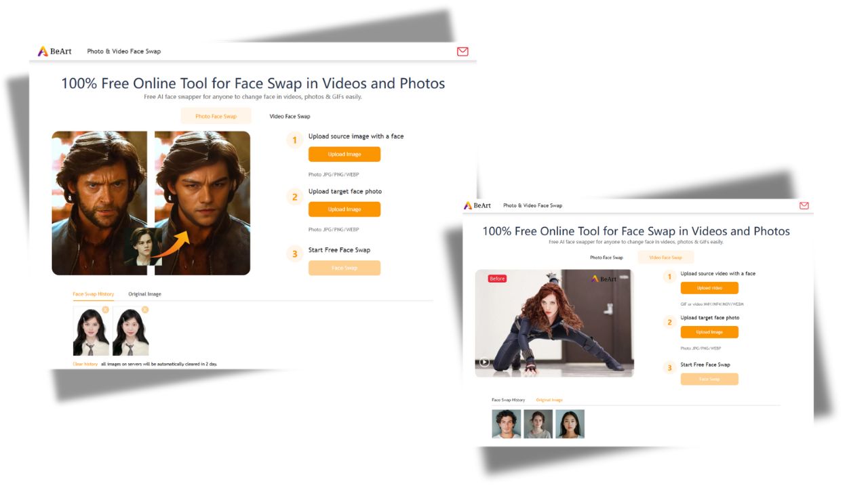Click the Face Swap button on video page

tap(709, 379)
